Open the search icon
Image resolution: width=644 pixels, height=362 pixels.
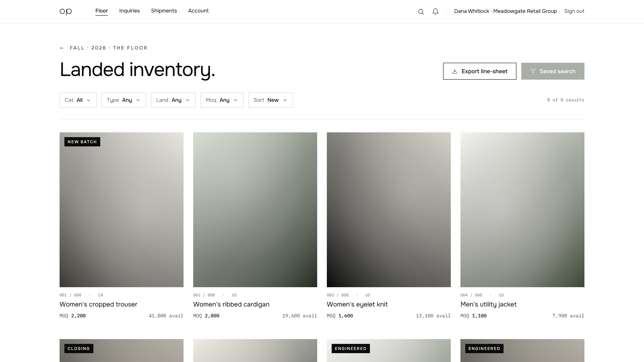tap(421, 11)
